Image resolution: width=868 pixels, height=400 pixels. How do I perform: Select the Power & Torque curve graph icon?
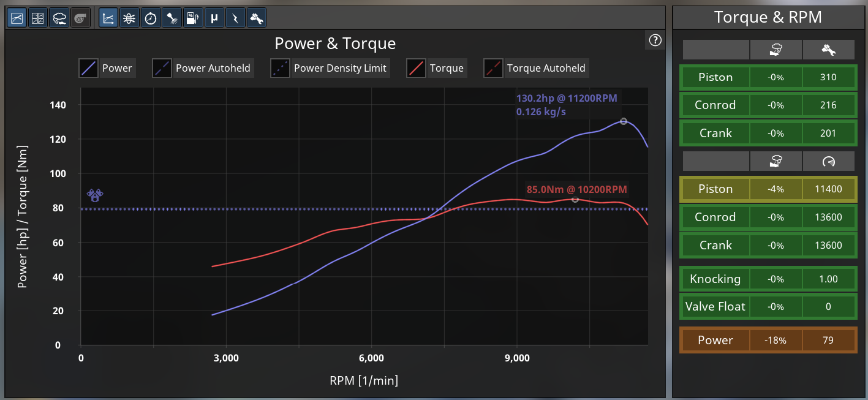tap(108, 18)
